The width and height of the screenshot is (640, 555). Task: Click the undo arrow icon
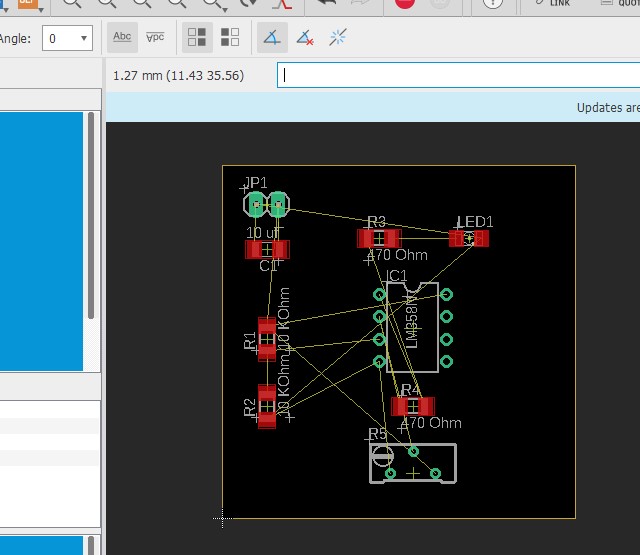pos(326,4)
